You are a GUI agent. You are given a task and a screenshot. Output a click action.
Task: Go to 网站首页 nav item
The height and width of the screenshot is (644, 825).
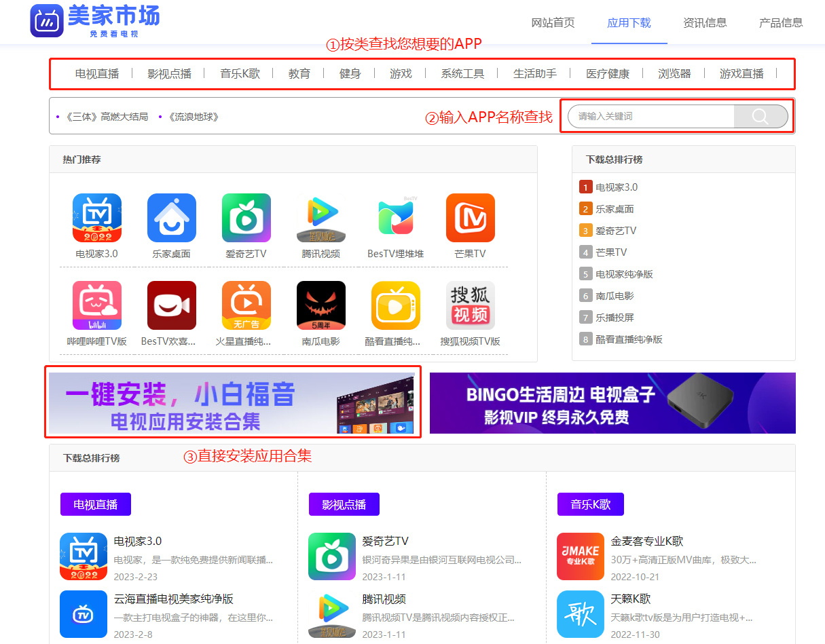[553, 22]
